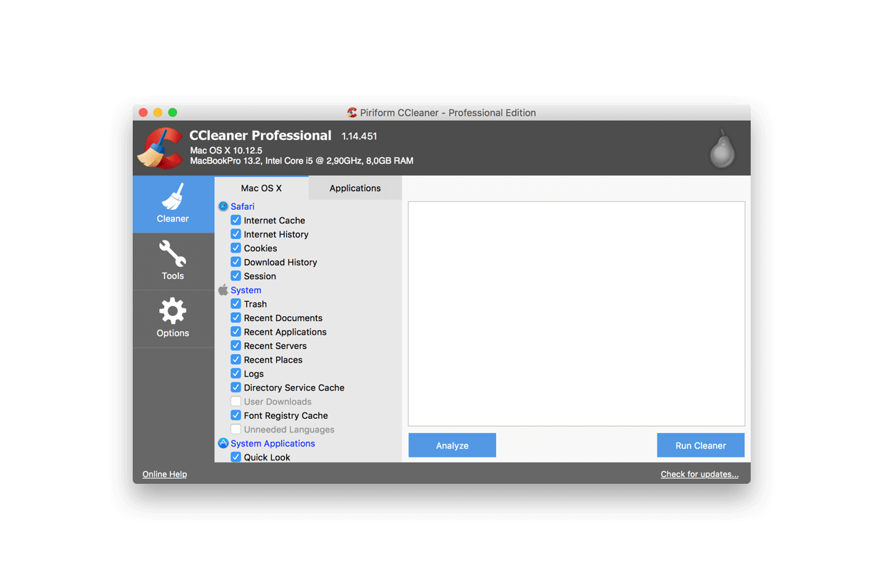Click the Apple icon next to System
This screenshot has width=882, height=588.
(x=223, y=290)
